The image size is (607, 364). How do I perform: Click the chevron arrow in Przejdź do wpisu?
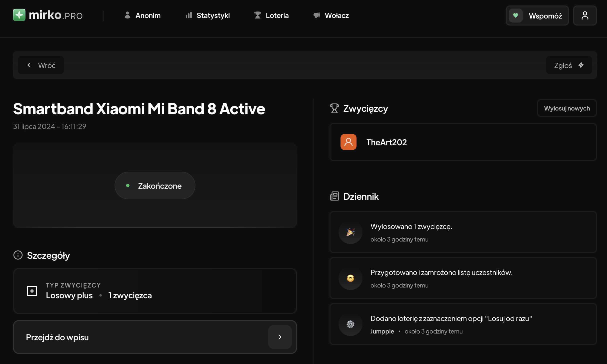280,337
